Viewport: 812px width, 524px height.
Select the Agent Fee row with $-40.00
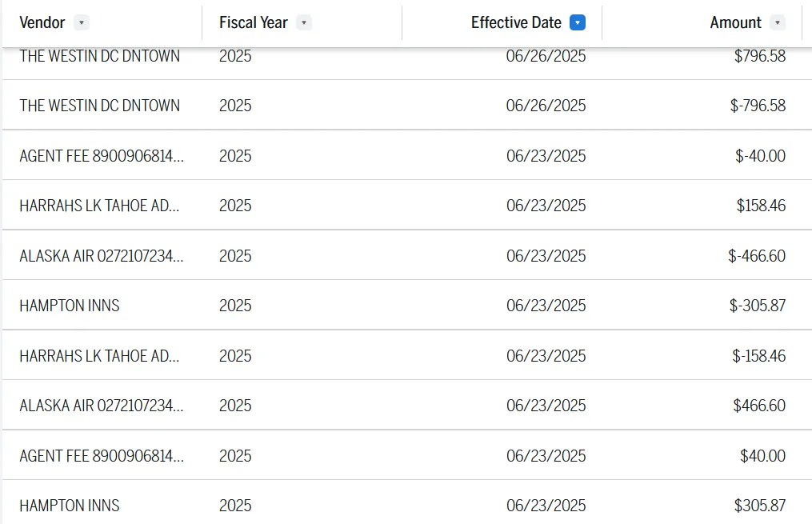[407, 155]
